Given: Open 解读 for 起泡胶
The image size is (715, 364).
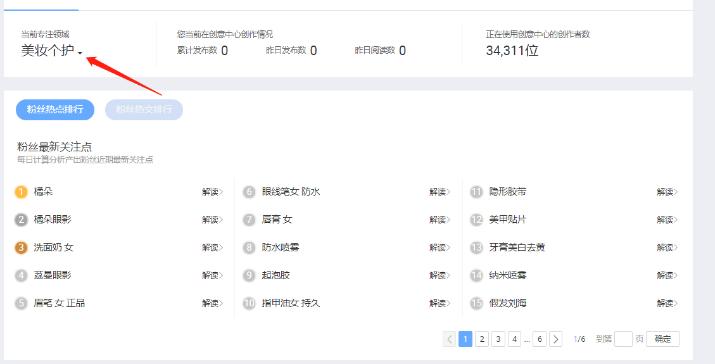Looking at the screenshot, I should coord(440,276).
